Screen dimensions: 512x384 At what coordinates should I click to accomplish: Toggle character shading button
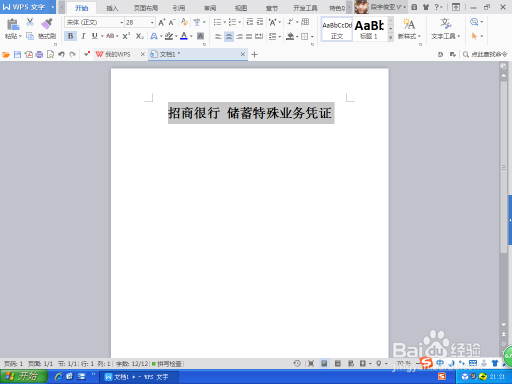click(201, 36)
